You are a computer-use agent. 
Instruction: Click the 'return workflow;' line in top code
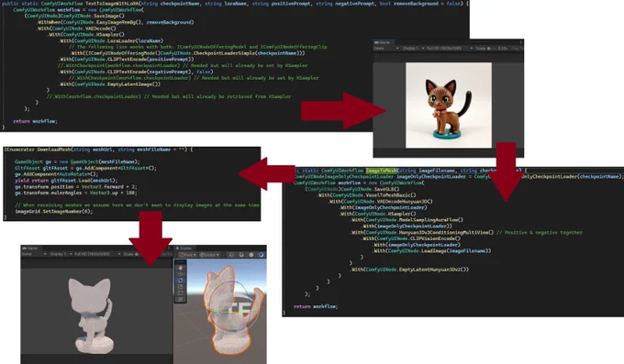click(x=35, y=121)
